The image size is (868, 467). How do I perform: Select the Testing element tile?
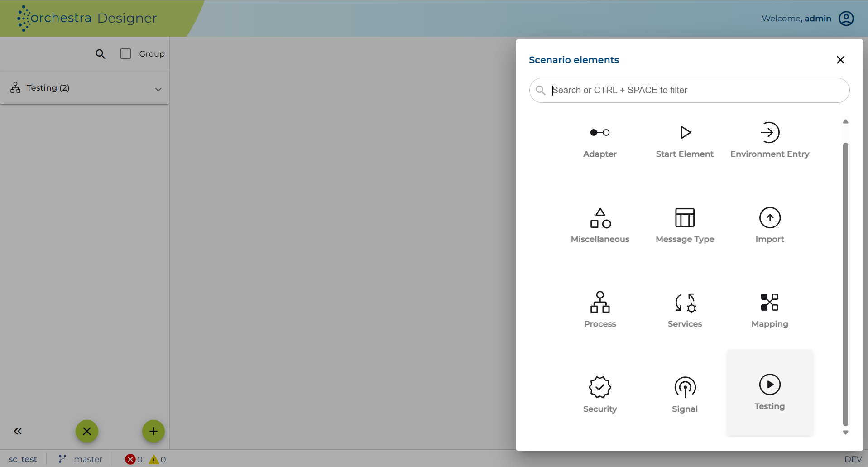coord(770,393)
